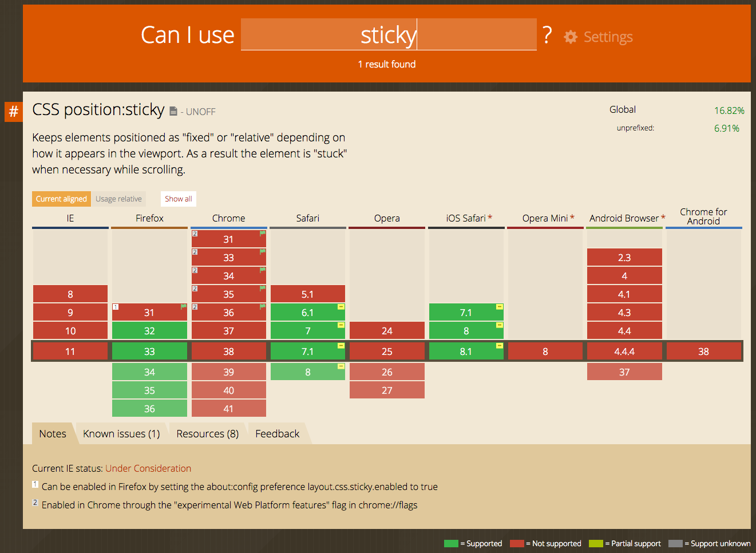Click the Opera column header
756x553 pixels.
387,218
